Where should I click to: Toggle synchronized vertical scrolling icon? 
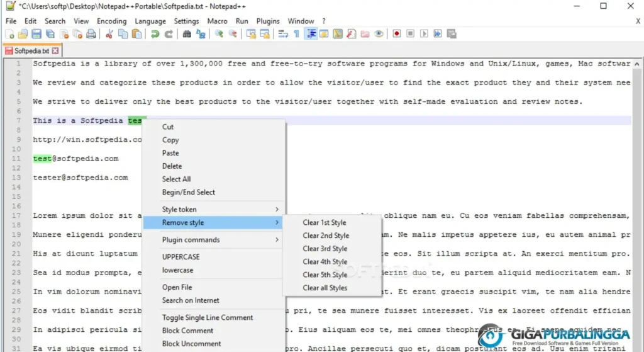251,34
